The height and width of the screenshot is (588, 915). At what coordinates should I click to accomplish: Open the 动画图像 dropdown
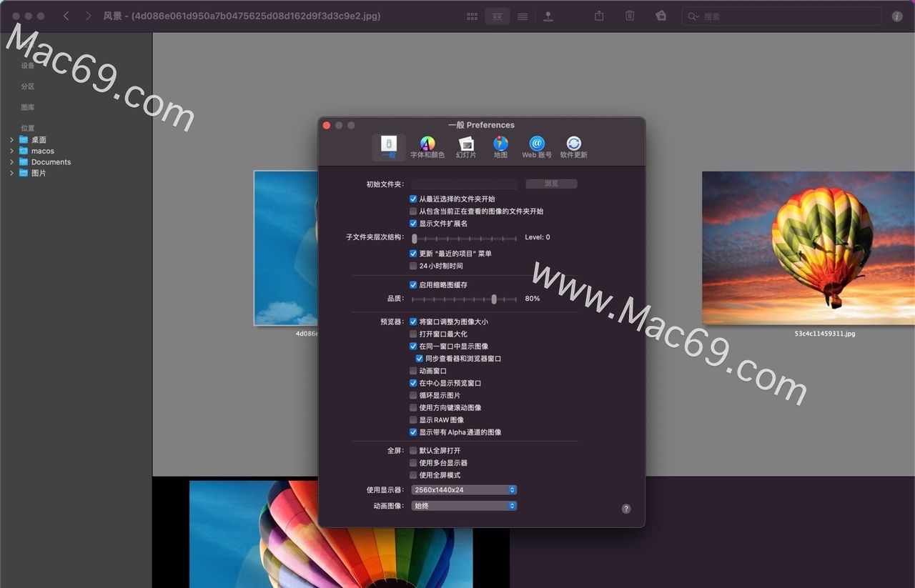pos(464,506)
